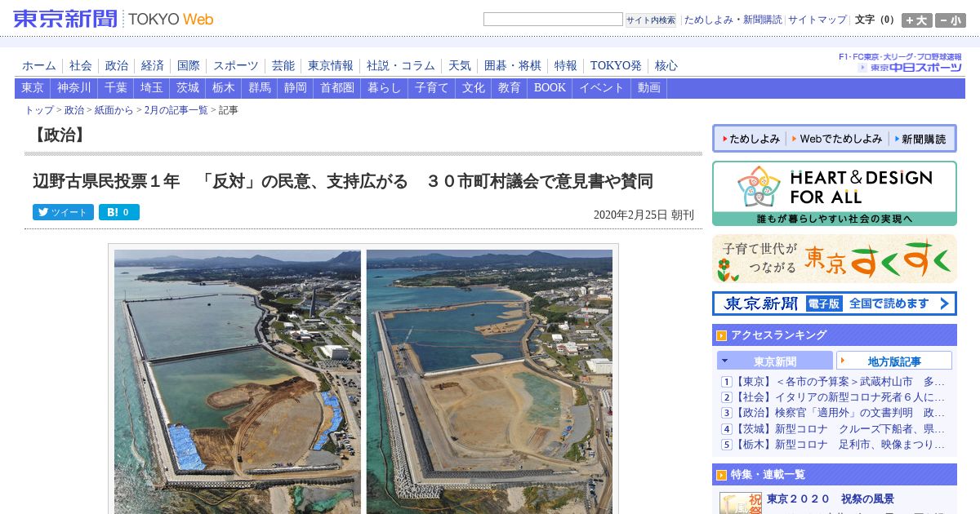Click 新聞購読 in sidebar subscription box
The image size is (980, 514).
pyautogui.click(x=920, y=139)
